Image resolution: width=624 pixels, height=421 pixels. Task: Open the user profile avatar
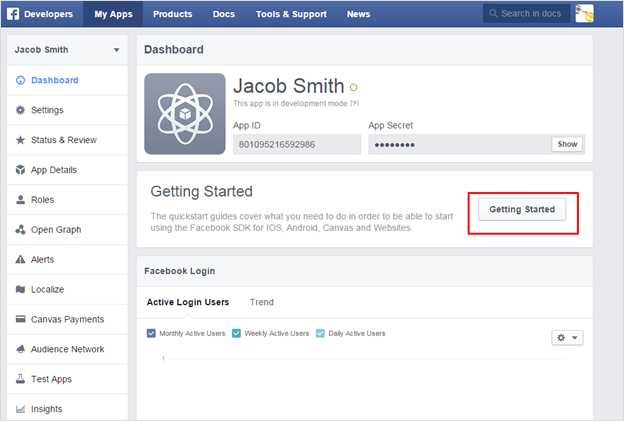(x=584, y=14)
